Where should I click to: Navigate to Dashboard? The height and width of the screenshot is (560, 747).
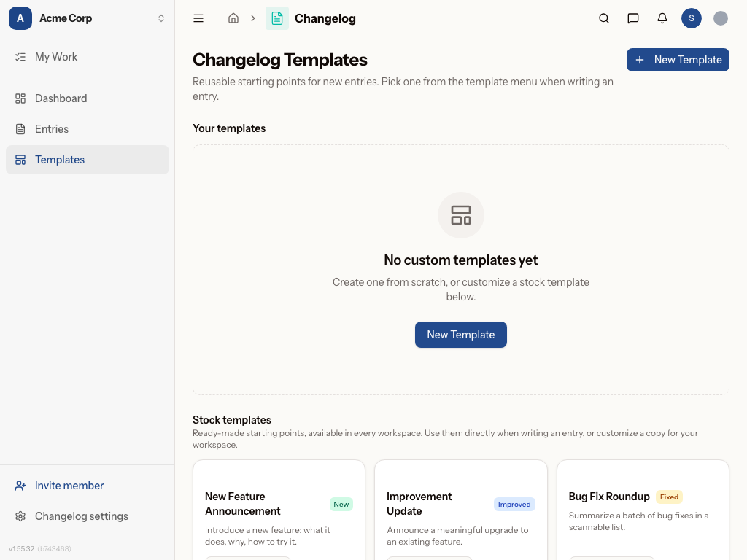coord(88,98)
